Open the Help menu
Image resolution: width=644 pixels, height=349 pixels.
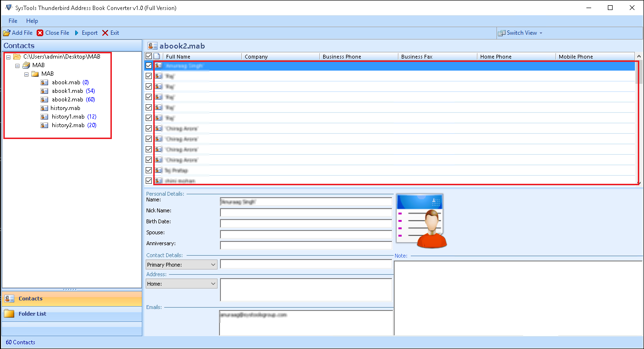32,21
